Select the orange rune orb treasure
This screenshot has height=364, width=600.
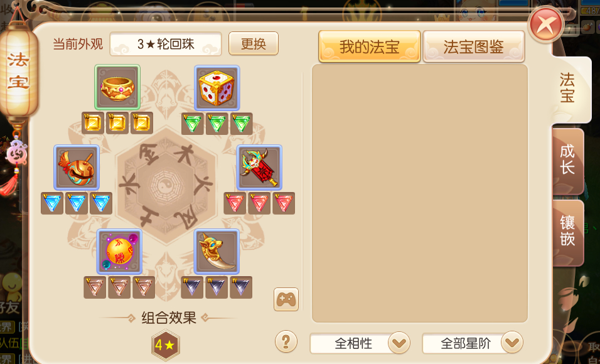119,252
